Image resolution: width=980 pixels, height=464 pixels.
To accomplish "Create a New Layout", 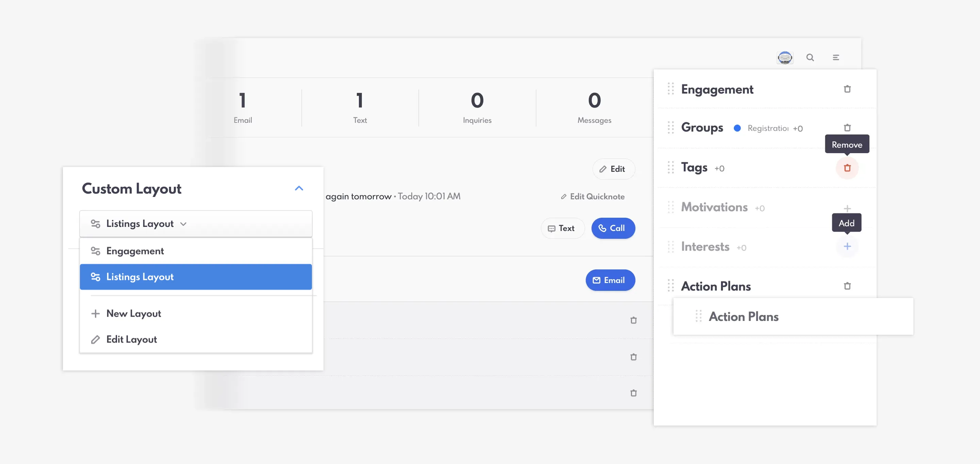I will (196, 313).
